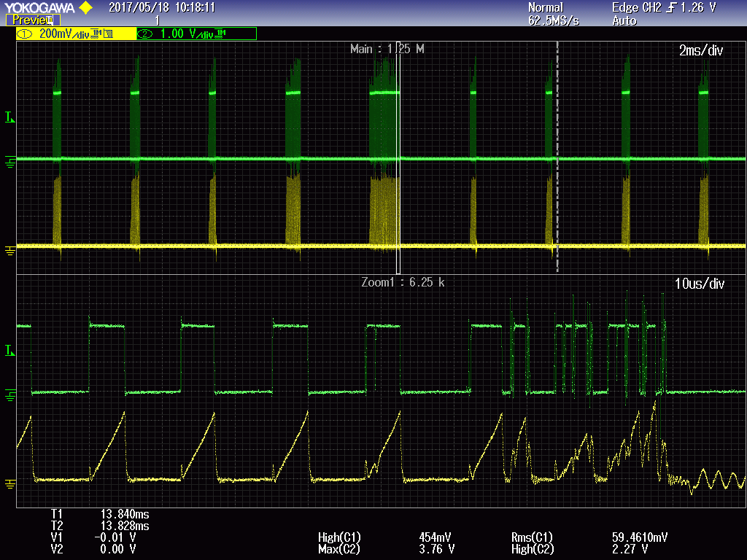Image resolution: width=747 pixels, height=560 pixels.
Task: Select the Zoom1 : 6.25 k window label
Action: (403, 282)
